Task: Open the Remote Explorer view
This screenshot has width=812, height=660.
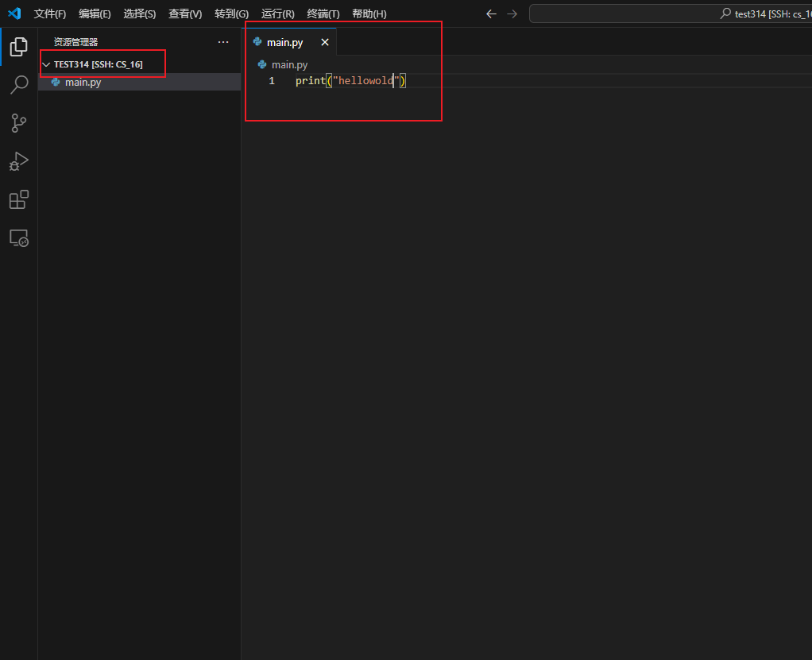Action: point(18,238)
